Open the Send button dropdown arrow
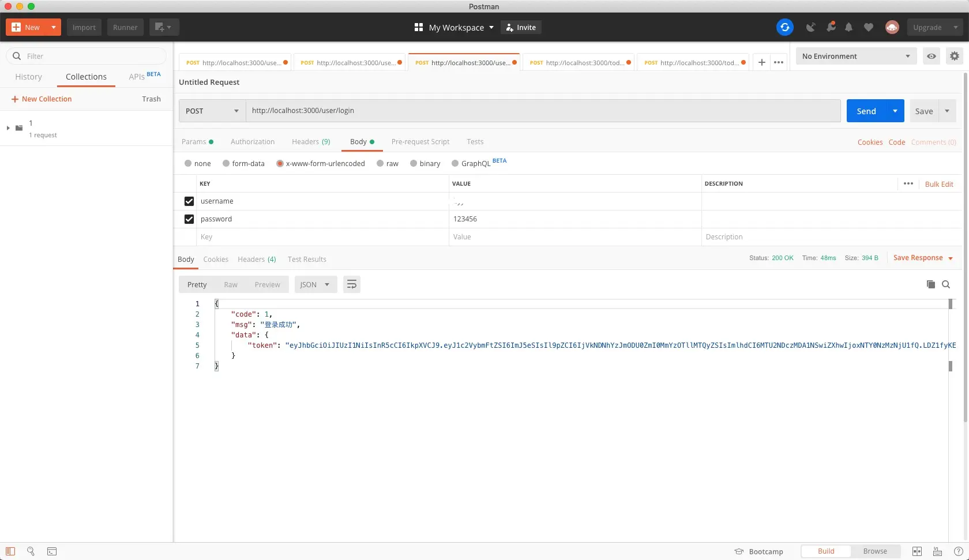The image size is (969, 560). (x=895, y=111)
